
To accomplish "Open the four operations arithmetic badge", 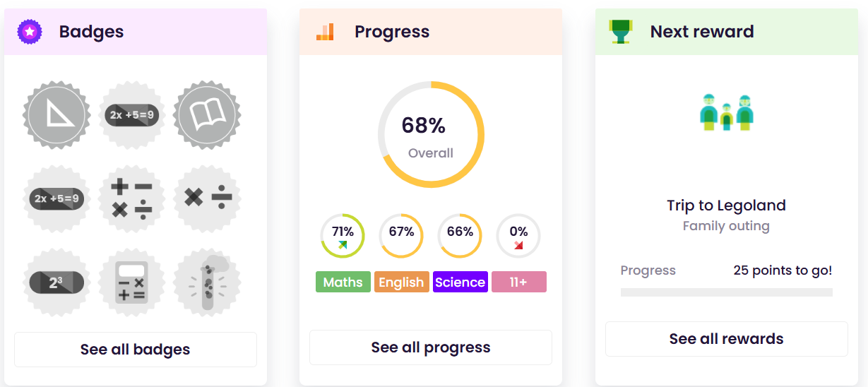I will click(132, 198).
